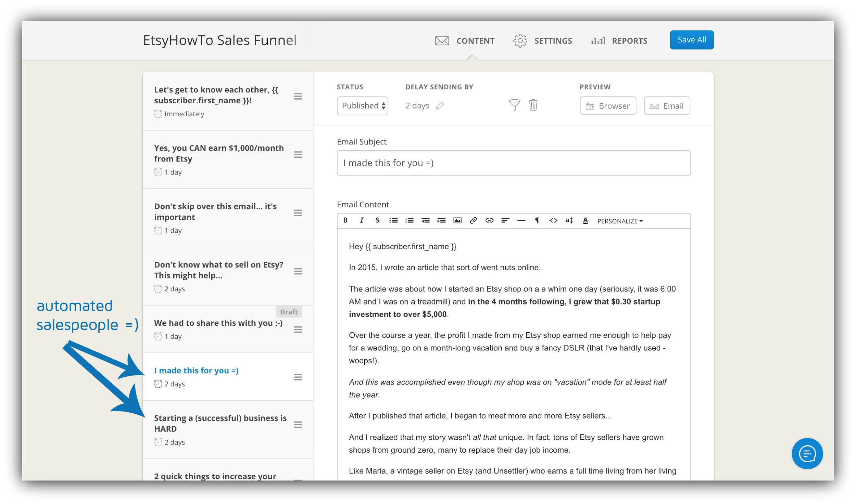The height and width of the screenshot is (504, 856).
Task: Apply strikethrough formatting
Action: tap(377, 220)
